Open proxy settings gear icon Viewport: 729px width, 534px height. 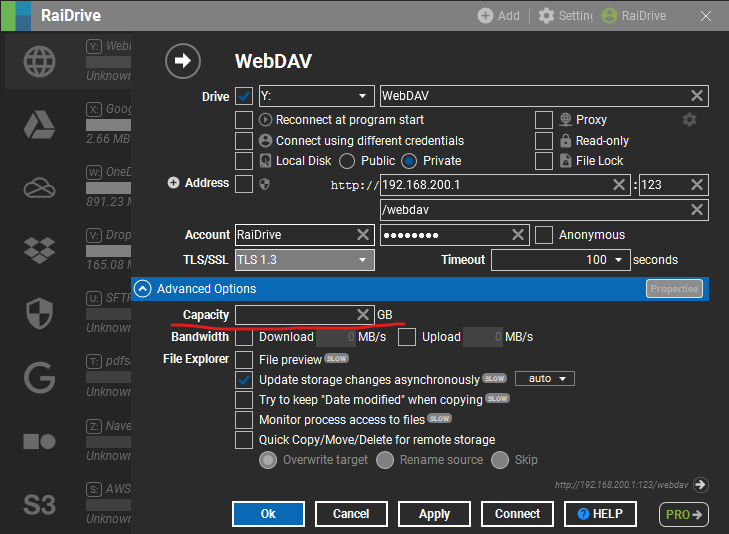(689, 120)
